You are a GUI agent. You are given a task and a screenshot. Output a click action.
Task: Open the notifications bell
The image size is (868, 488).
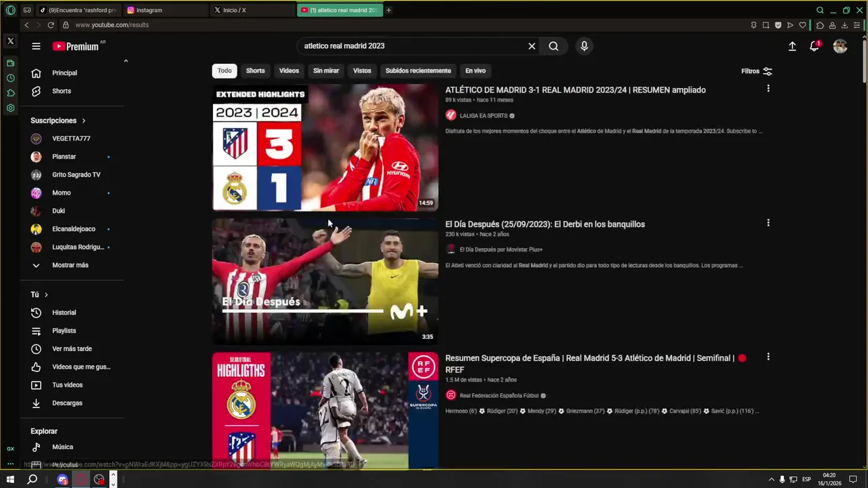pyautogui.click(x=814, y=46)
